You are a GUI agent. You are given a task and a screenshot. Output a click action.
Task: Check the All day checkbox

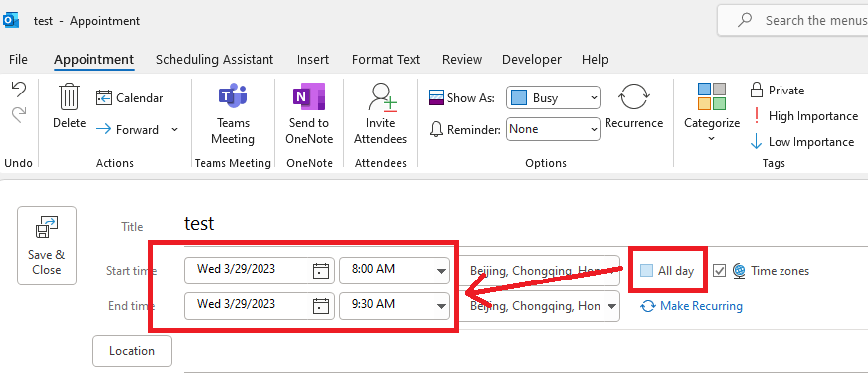click(646, 271)
